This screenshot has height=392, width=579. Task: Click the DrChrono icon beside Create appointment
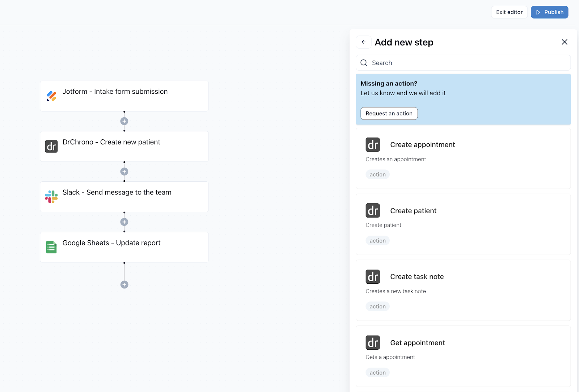coord(373,144)
